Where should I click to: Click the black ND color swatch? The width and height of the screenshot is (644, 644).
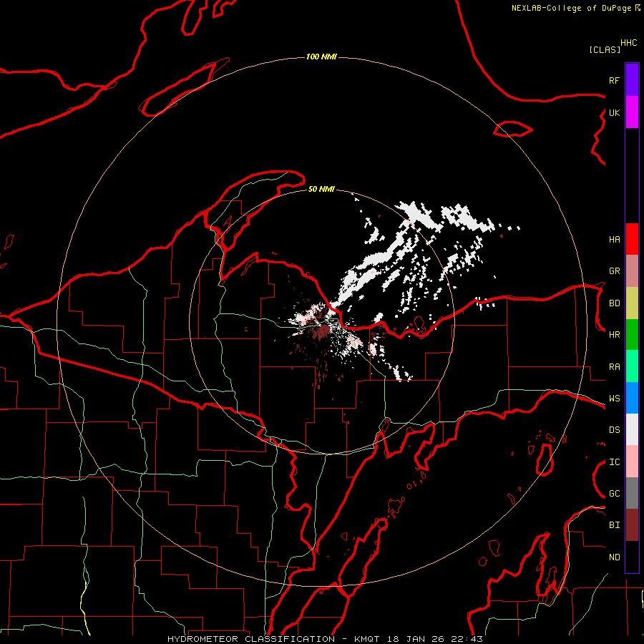pos(632,557)
